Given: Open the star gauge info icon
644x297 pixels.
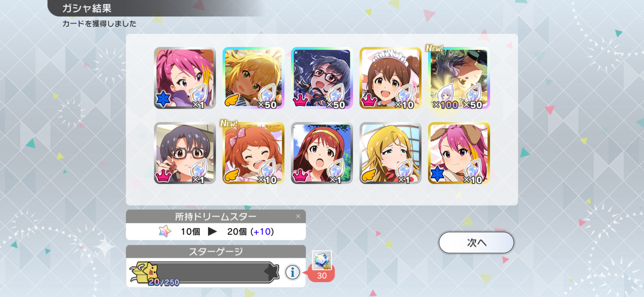Looking at the screenshot, I should (x=292, y=273).
